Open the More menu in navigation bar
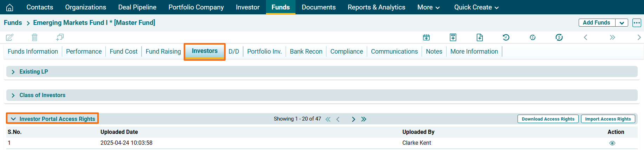This screenshot has height=150, width=644. [428, 7]
